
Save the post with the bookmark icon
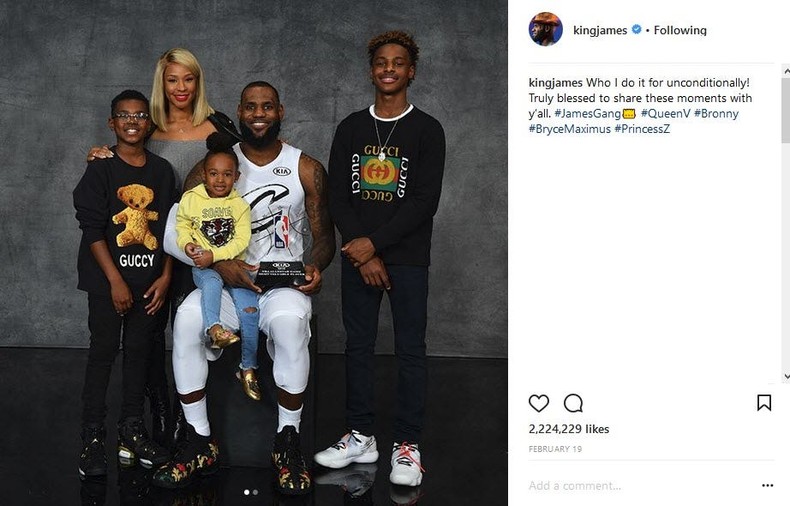(764, 403)
